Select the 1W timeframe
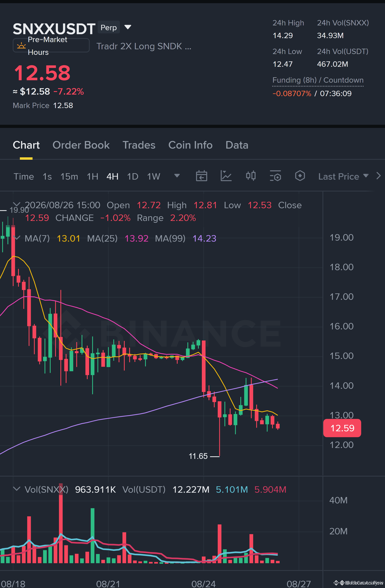The image size is (385, 588). click(154, 176)
